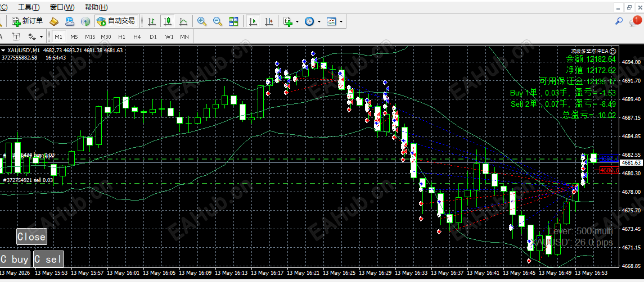
Task: Toggle chart shift icon
Action: [269, 21]
